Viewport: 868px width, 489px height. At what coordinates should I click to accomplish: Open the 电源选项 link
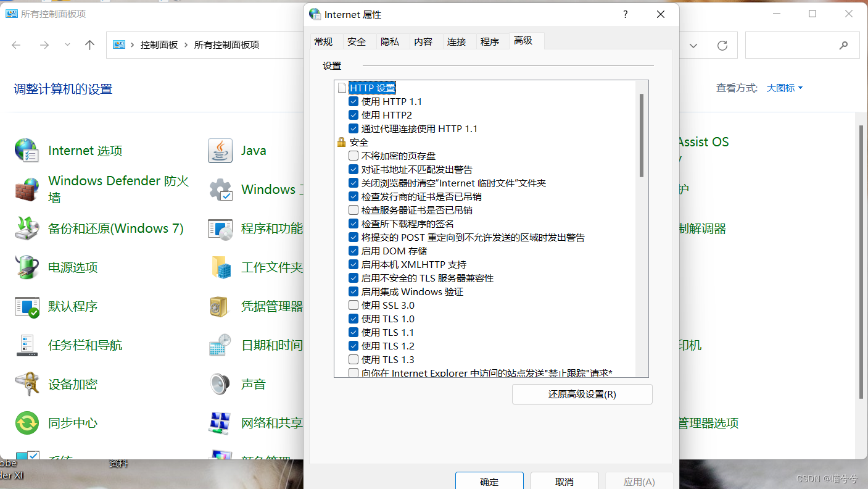(x=73, y=267)
